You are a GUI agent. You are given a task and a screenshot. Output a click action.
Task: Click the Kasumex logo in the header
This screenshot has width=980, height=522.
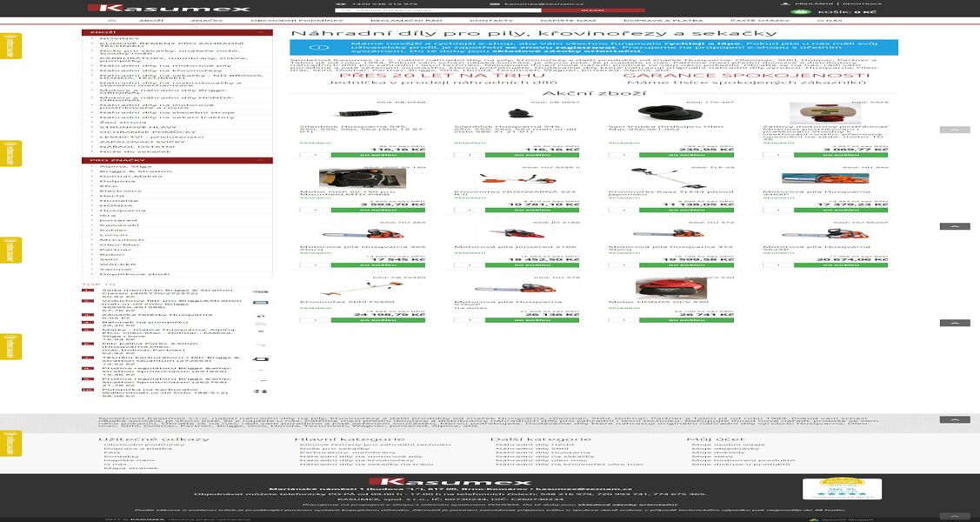169,8
